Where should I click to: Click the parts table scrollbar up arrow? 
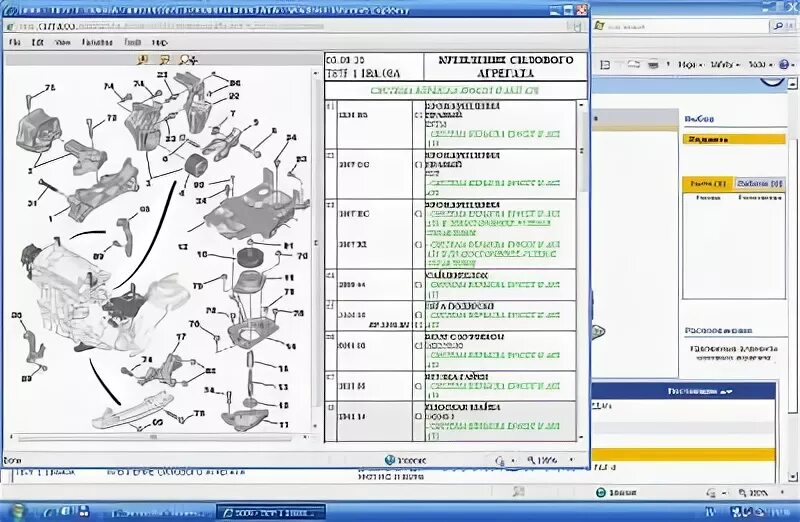[x=581, y=105]
